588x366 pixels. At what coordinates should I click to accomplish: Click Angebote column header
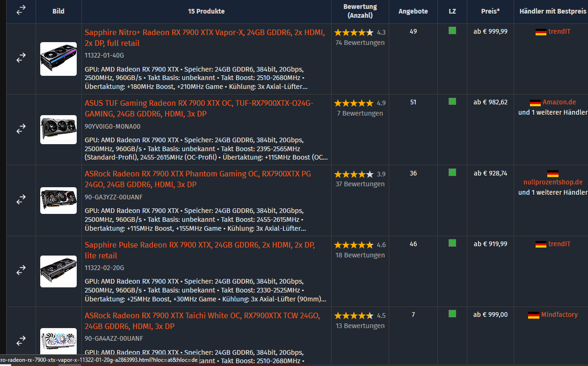coord(413,11)
